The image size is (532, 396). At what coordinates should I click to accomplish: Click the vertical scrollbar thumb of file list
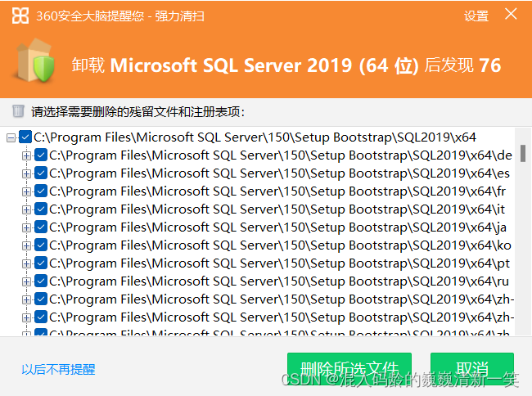523,154
